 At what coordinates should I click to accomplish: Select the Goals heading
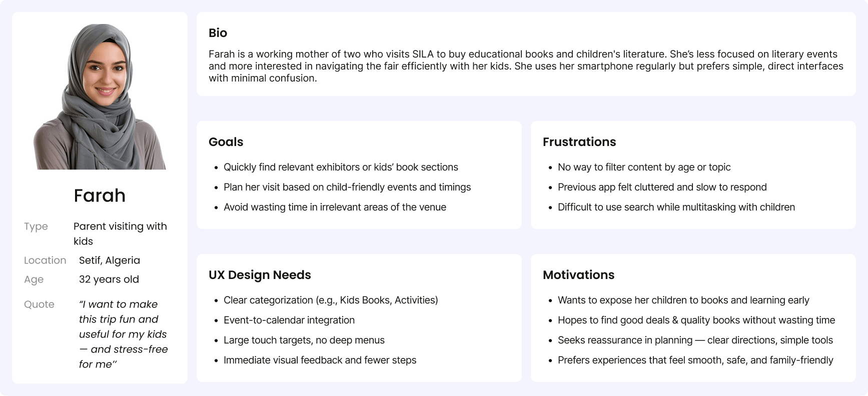pyautogui.click(x=226, y=142)
